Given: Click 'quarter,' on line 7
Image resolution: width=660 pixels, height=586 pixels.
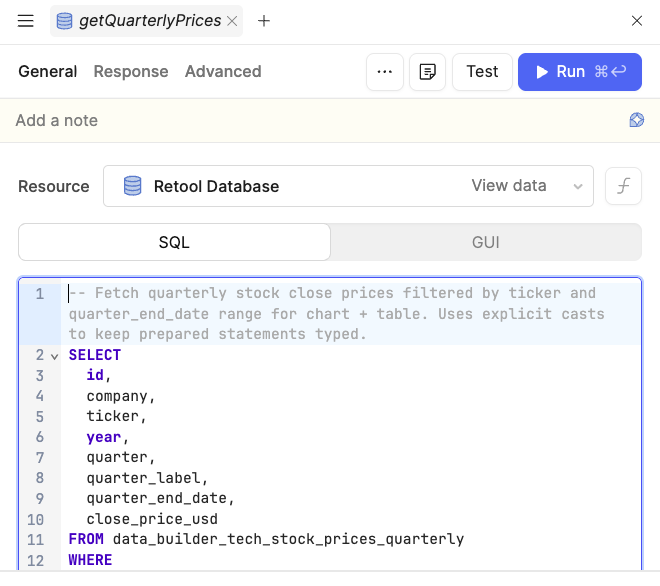Looking at the screenshot, I should pyautogui.click(x=121, y=457).
